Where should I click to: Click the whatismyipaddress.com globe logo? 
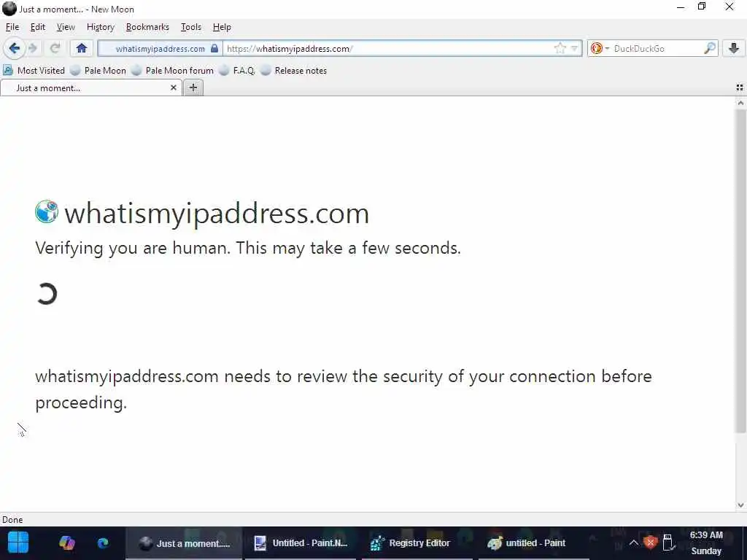click(x=47, y=212)
